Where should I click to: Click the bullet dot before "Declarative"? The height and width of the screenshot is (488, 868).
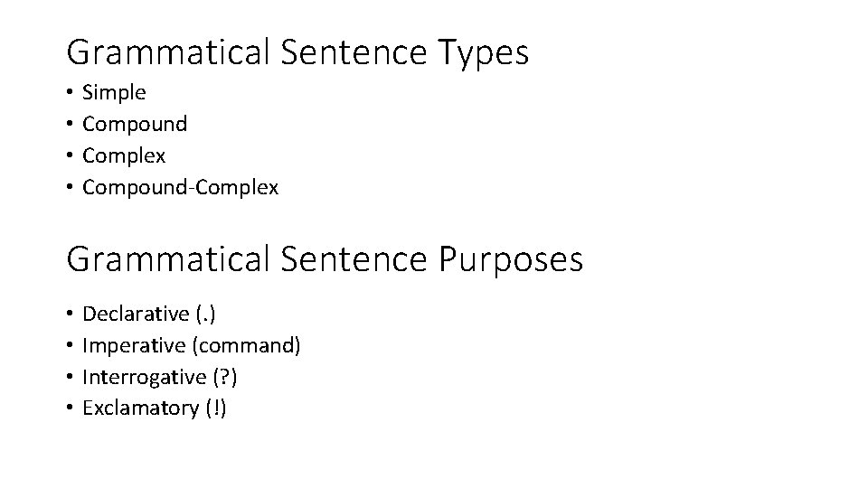[x=70, y=314]
